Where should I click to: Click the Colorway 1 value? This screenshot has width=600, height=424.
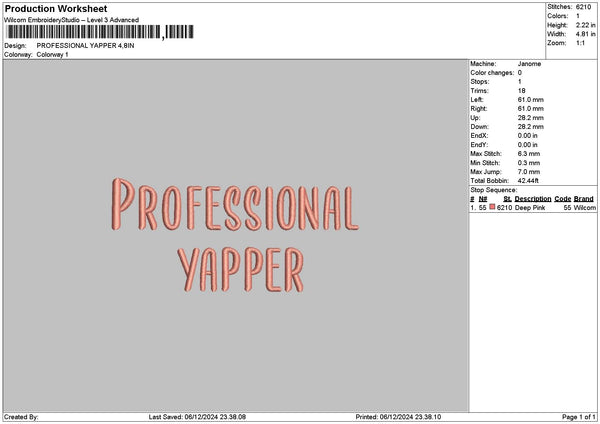52,54
